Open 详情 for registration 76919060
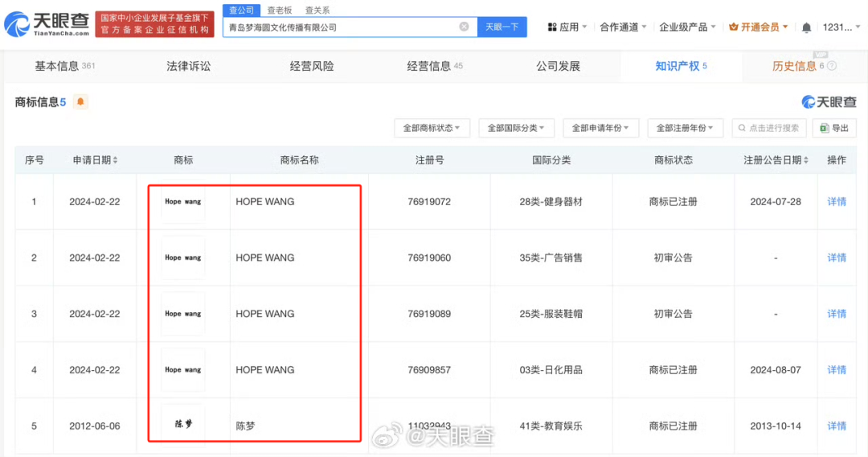The height and width of the screenshot is (457, 868). 837,257
